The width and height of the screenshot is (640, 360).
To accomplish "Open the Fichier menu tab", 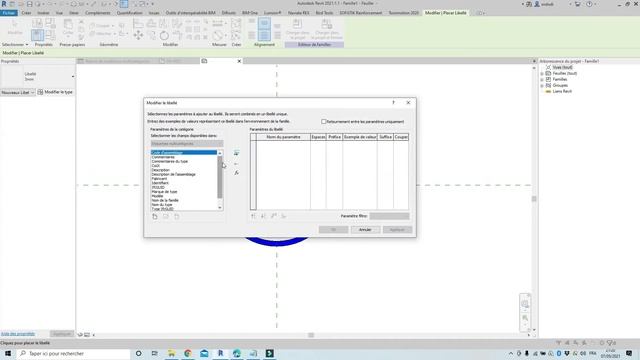I will coord(9,13).
